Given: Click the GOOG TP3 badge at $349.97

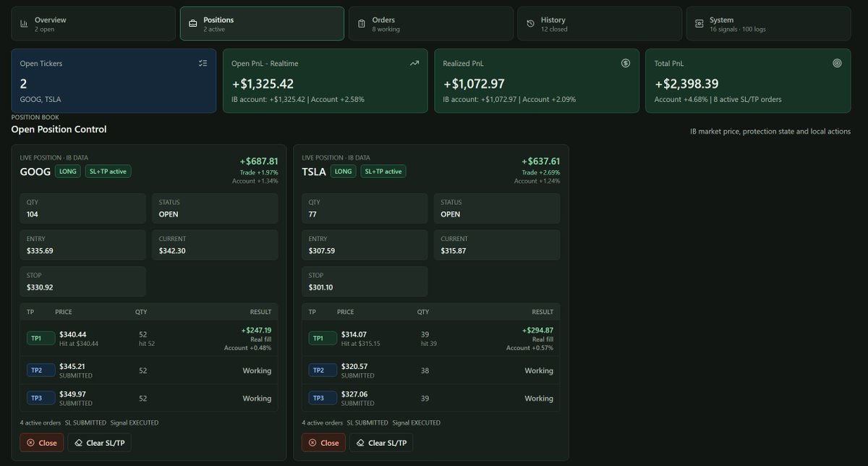Looking at the screenshot, I should pyautogui.click(x=41, y=398).
